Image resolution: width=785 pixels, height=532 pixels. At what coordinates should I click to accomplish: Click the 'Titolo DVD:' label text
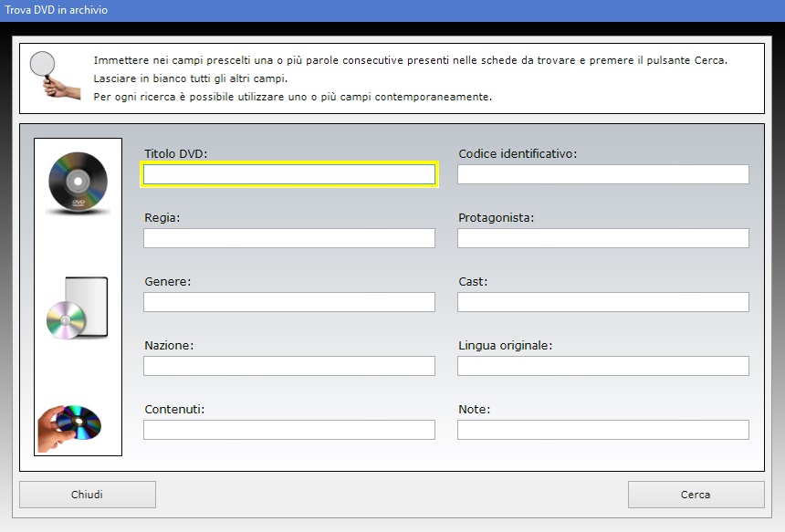[x=176, y=154]
